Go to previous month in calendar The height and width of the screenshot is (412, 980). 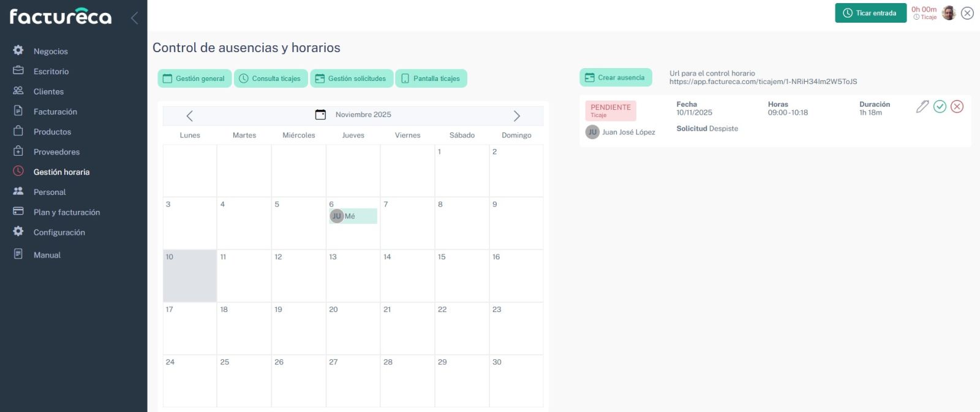pos(190,116)
